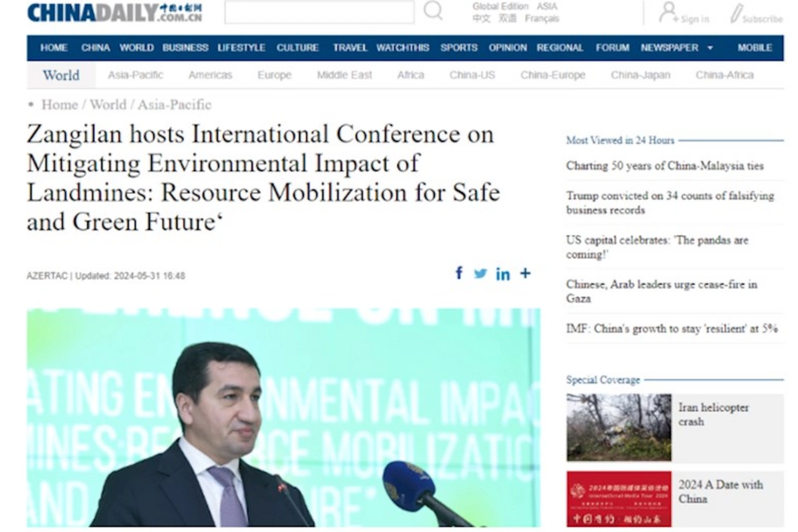Open IMF China's growth resilient story

point(672,329)
